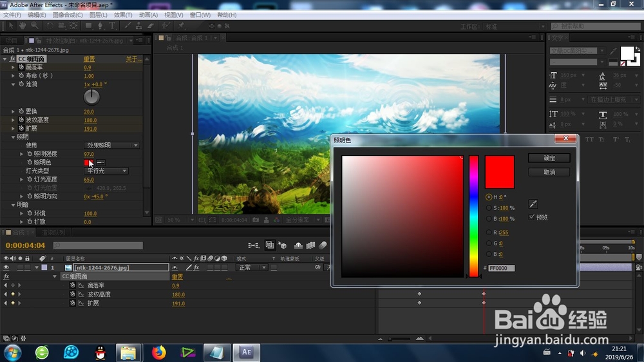Collapse the 涟漪 property
This screenshot has width=644, height=362.
click(13, 84)
